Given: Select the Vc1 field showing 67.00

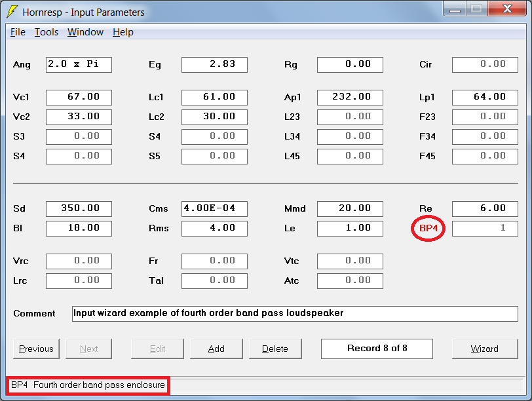Looking at the screenshot, I should pyautogui.click(x=79, y=98).
